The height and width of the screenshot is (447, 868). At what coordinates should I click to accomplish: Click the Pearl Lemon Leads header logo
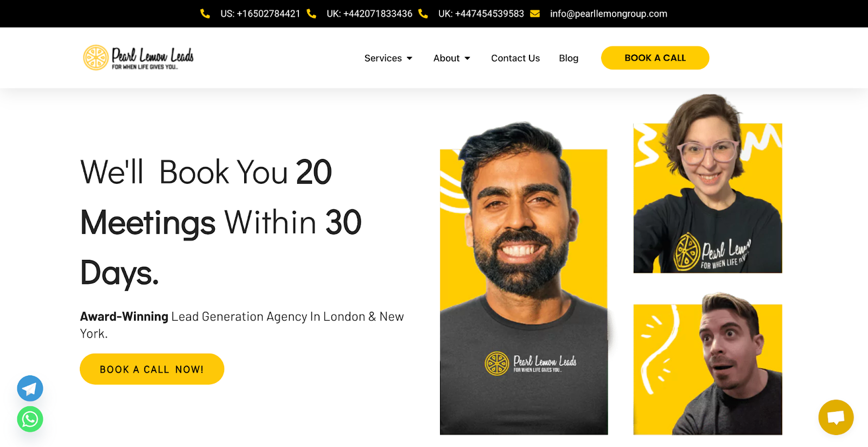tap(138, 58)
